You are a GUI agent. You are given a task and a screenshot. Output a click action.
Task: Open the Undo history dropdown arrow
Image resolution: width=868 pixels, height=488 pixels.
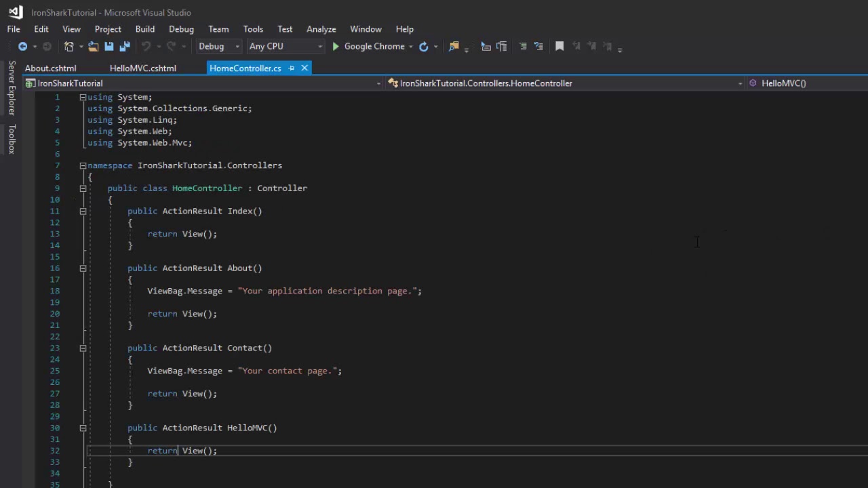pyautogui.click(x=159, y=47)
